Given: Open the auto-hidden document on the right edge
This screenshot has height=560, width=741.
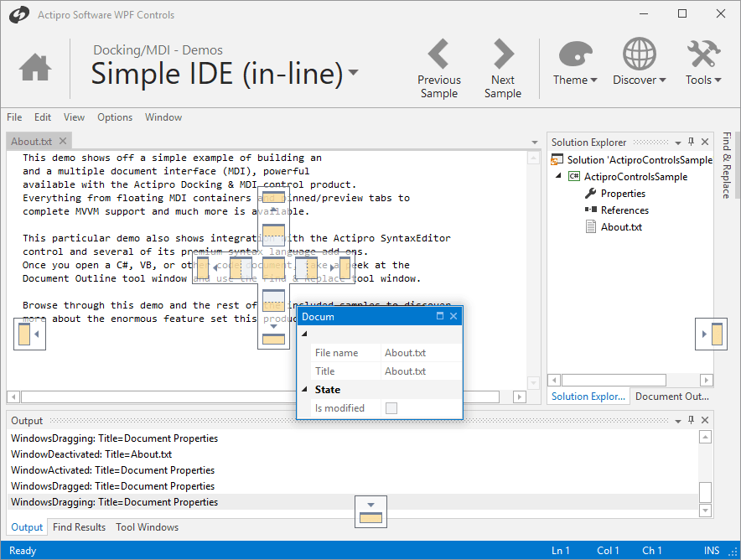Looking at the screenshot, I should pyautogui.click(x=711, y=334).
